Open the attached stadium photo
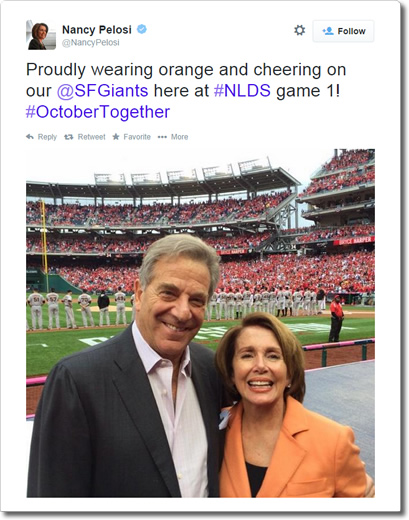409x520 pixels. tap(200, 323)
